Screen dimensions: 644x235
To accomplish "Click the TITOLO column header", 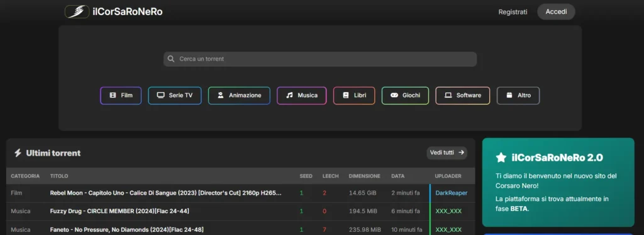I will pyautogui.click(x=59, y=176).
